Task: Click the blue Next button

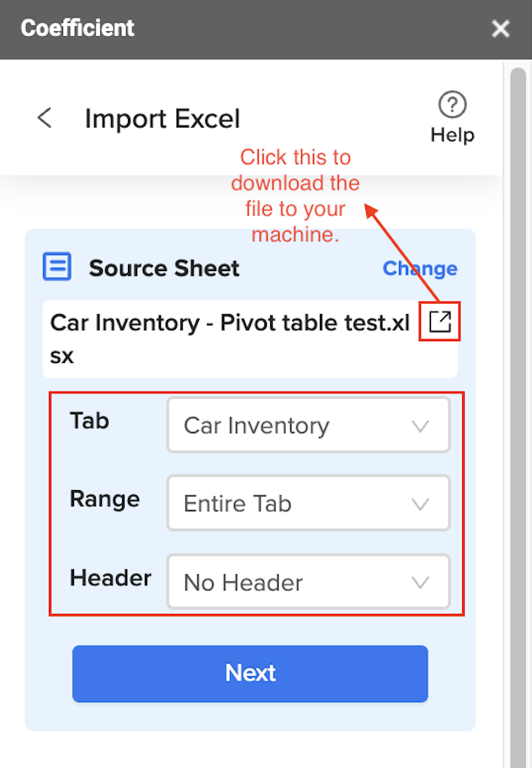Action: pos(250,674)
